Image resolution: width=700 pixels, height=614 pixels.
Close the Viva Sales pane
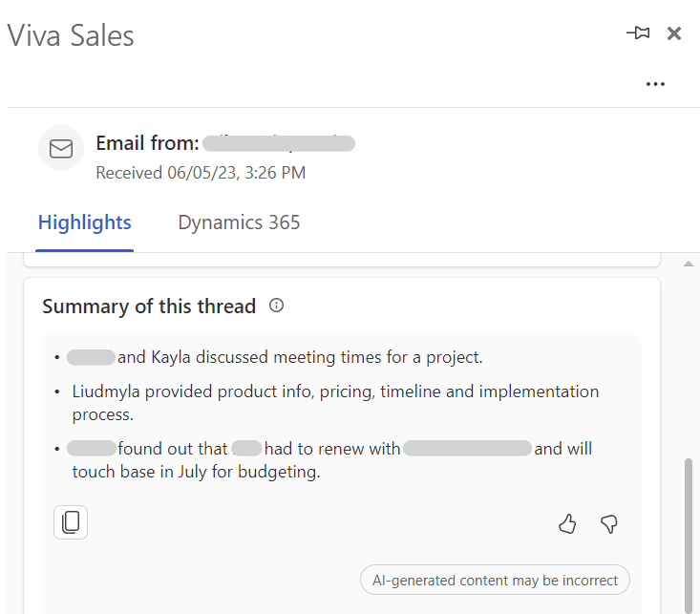coord(673,33)
